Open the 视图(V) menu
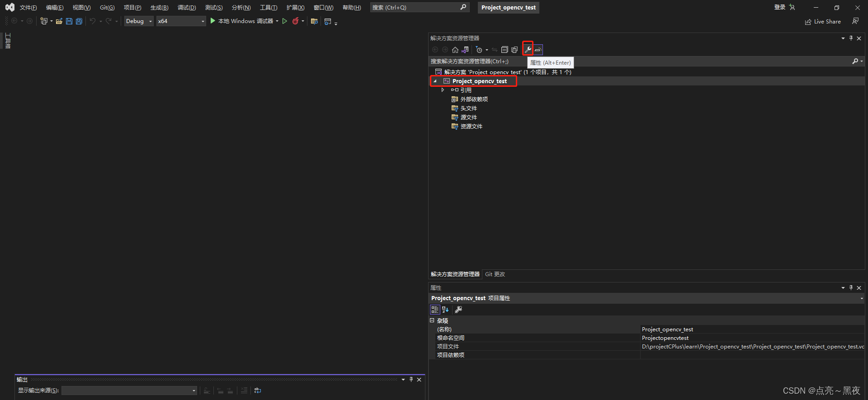The height and width of the screenshot is (400, 868). 81,8
